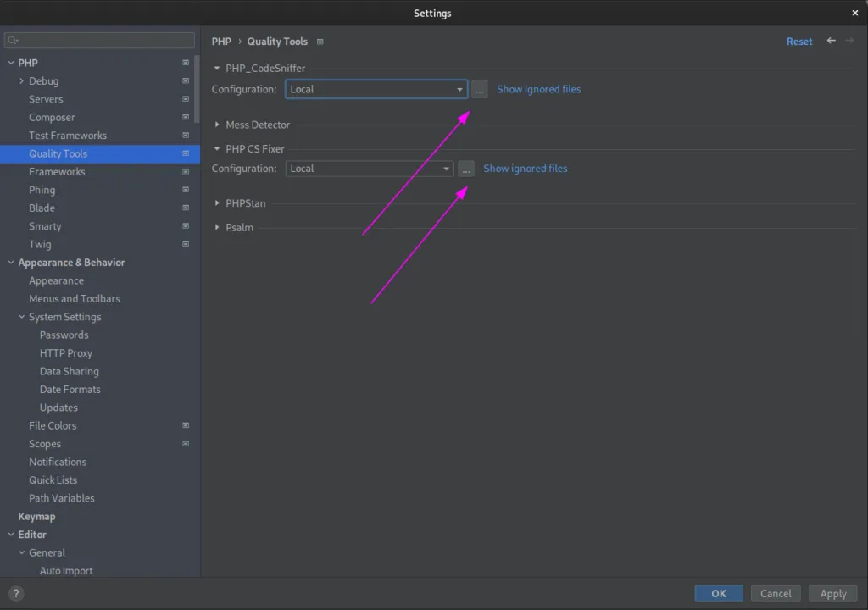Screen dimensions: 868x610
Task: Click the settings marker icon beside Quality Tools breadcrumb
Action: (x=320, y=41)
